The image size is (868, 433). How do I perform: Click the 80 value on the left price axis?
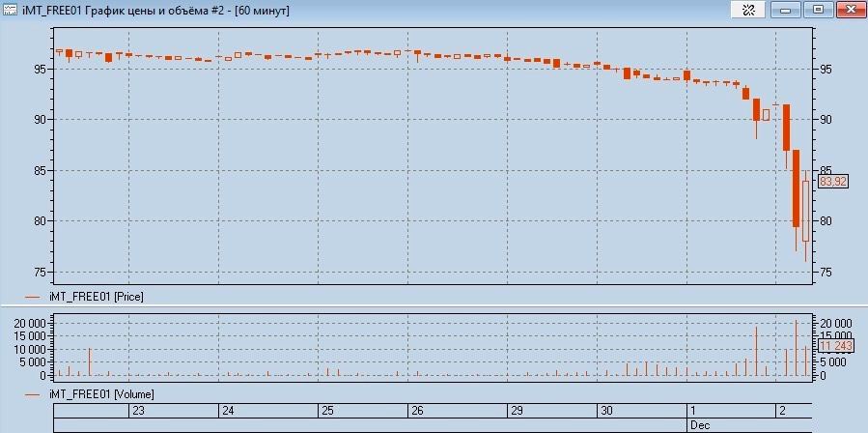pyautogui.click(x=41, y=221)
